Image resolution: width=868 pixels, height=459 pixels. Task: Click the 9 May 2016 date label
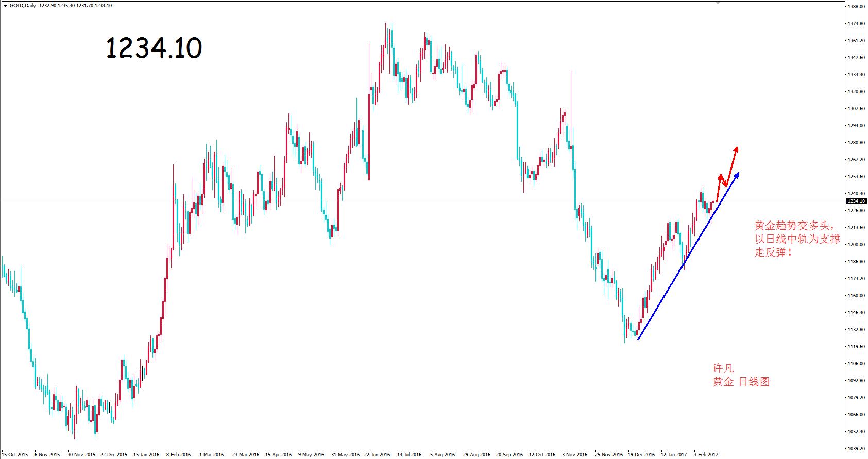click(x=311, y=455)
